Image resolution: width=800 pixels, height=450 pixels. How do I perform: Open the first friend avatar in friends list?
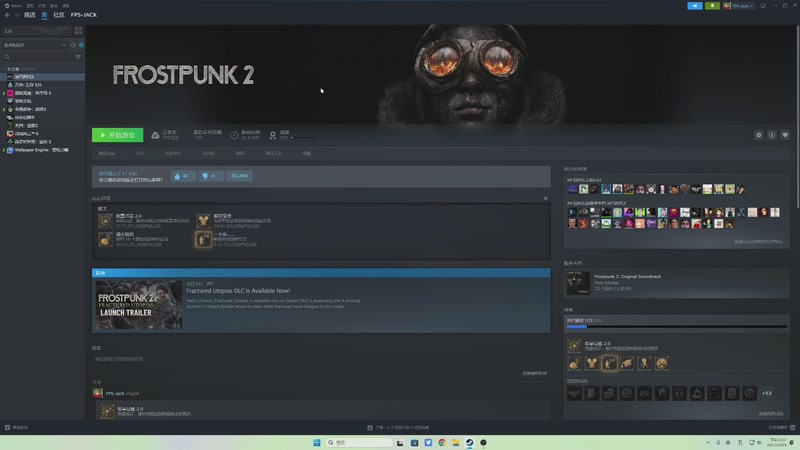click(572, 189)
